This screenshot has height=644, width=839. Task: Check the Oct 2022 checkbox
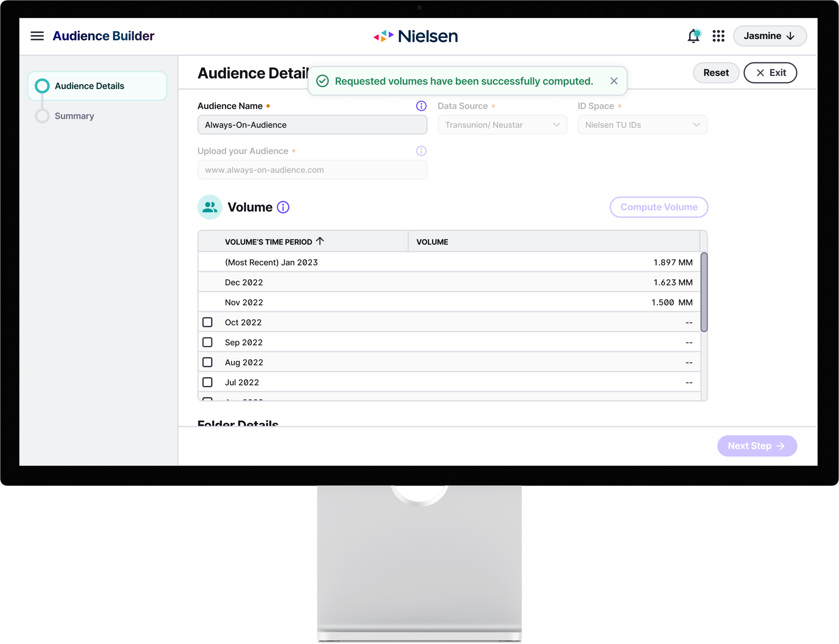[207, 322]
